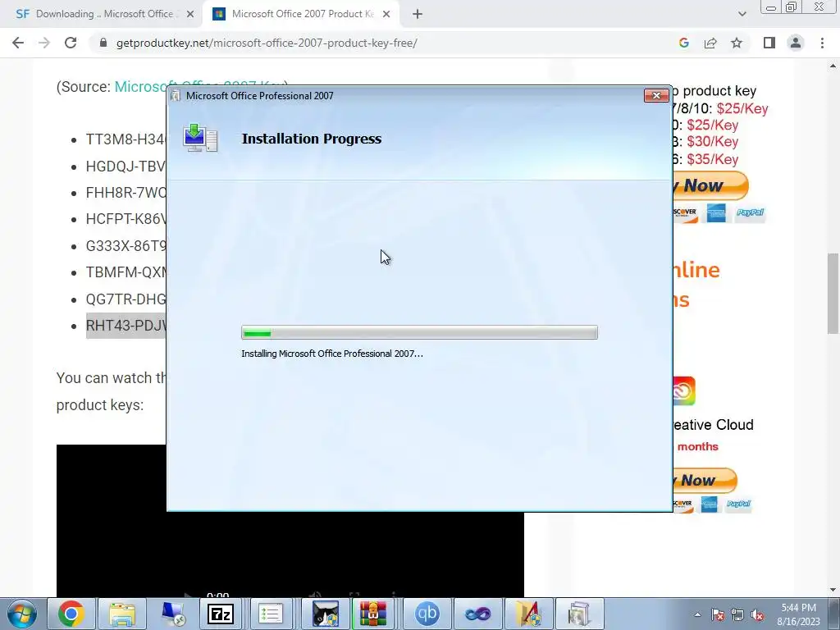The width and height of the screenshot is (840, 630).
Task: Share this page from address bar
Action: click(x=710, y=43)
